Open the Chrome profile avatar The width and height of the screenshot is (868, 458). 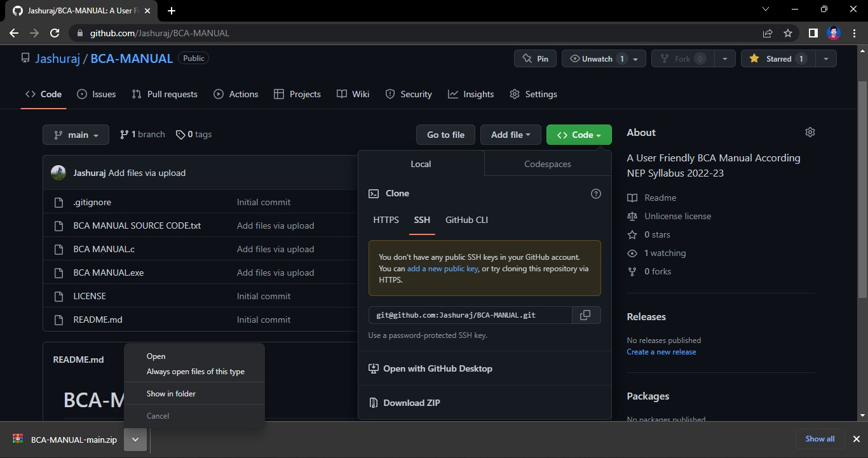point(834,33)
